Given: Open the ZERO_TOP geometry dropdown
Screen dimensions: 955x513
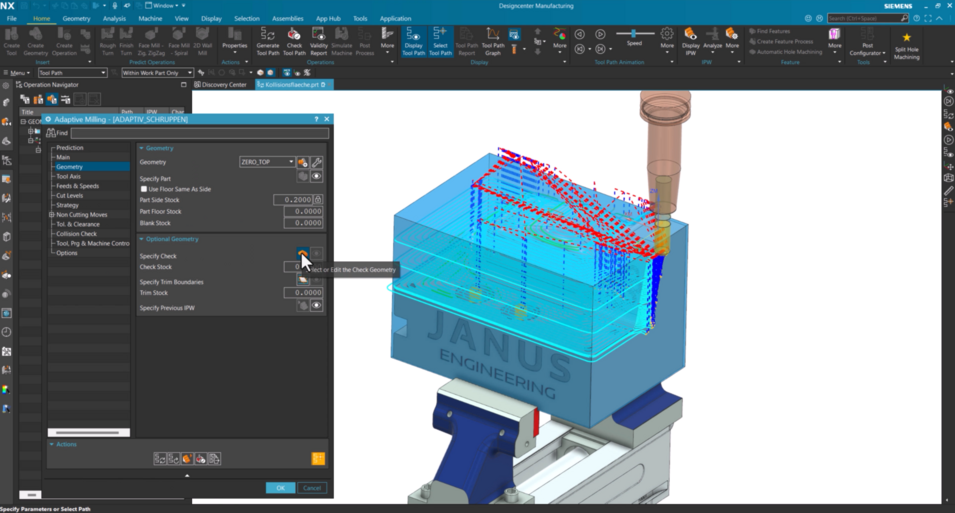Looking at the screenshot, I should (267, 162).
